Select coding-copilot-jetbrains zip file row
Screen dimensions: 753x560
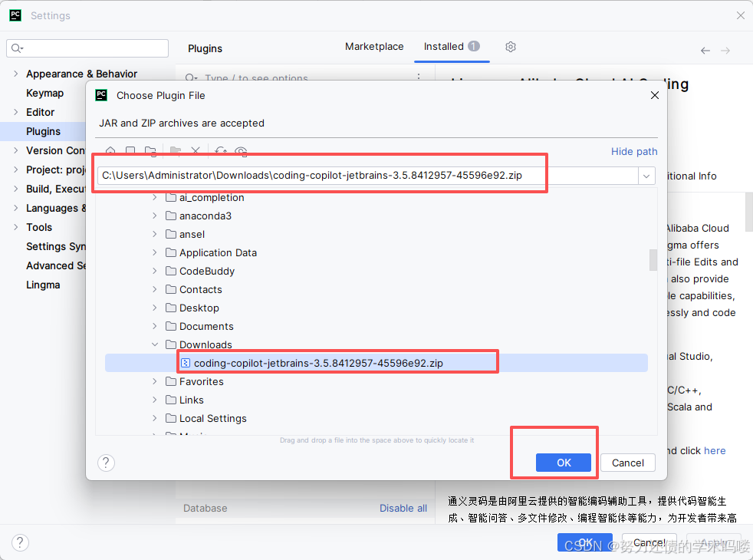pyautogui.click(x=376, y=363)
